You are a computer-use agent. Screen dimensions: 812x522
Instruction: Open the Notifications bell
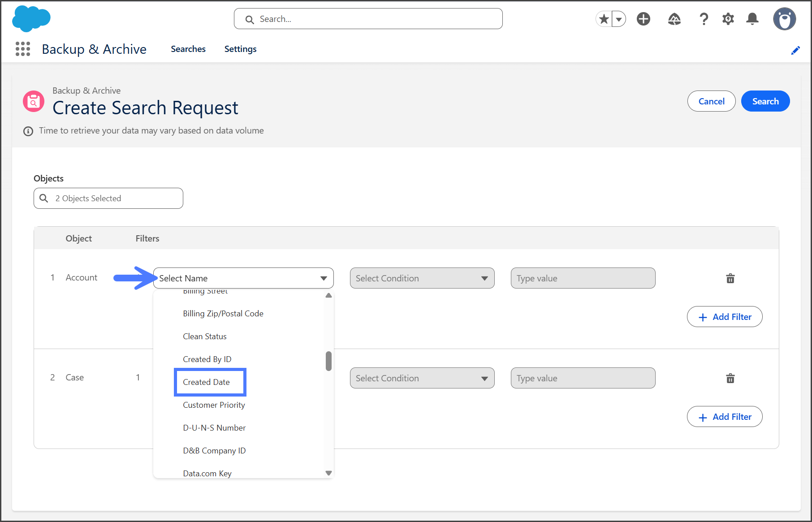click(x=752, y=19)
